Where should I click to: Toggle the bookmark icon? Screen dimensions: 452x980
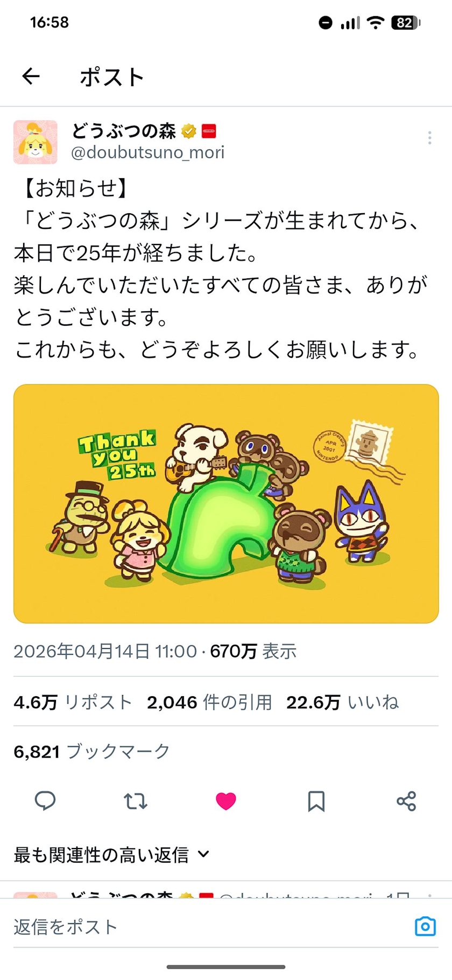point(316,801)
